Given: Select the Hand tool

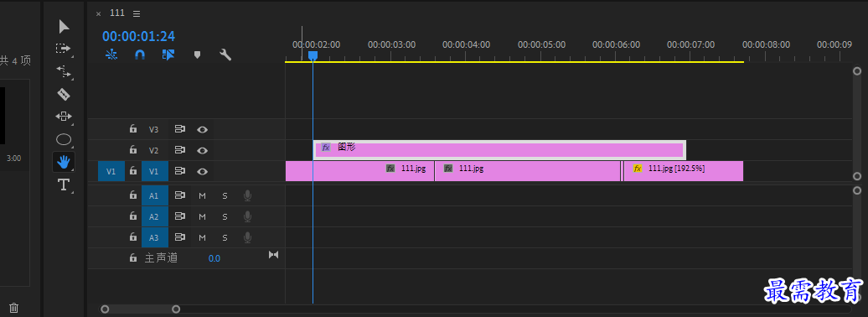Looking at the screenshot, I should tap(64, 162).
